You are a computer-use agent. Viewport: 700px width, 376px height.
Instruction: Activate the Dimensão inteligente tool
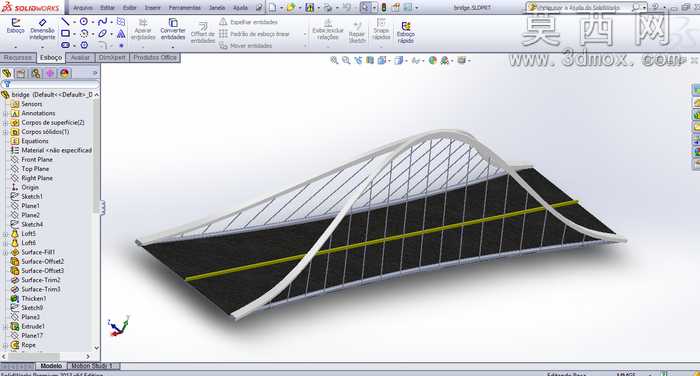click(x=42, y=29)
